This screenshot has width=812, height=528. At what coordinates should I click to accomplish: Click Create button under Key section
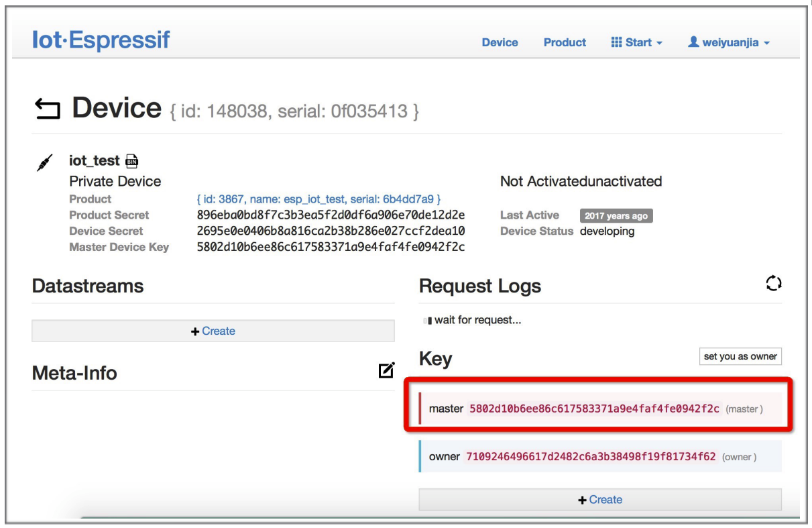tap(600, 500)
